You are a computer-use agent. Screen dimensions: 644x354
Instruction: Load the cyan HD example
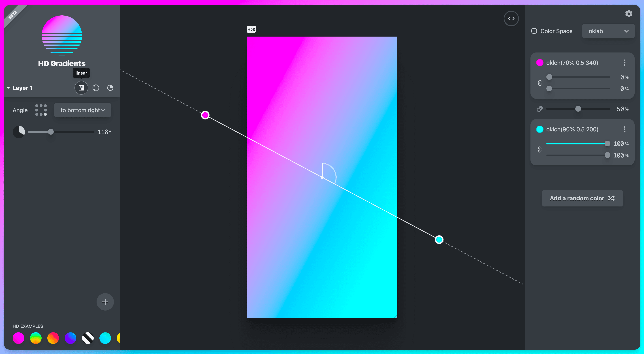click(105, 338)
